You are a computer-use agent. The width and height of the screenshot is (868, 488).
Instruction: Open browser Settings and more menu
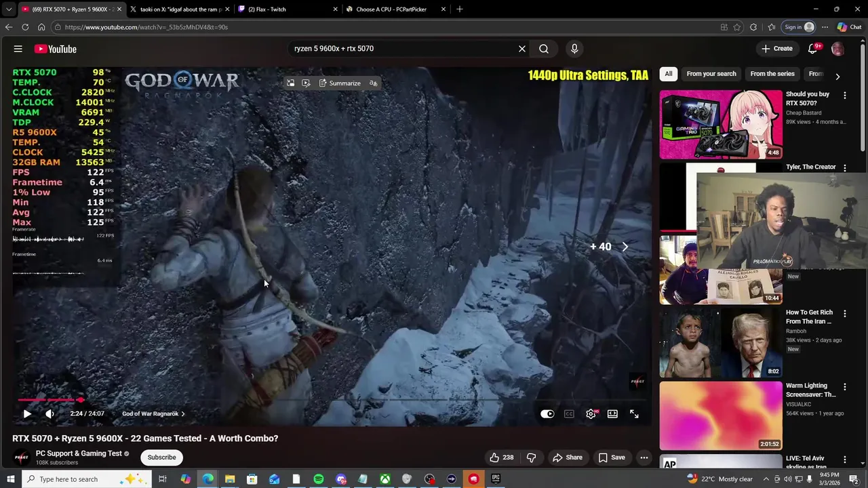[825, 27]
